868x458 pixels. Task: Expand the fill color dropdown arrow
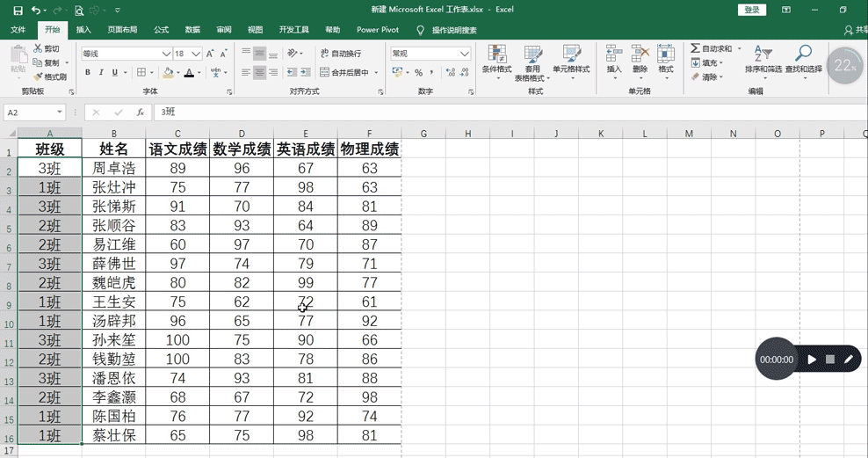pos(178,73)
